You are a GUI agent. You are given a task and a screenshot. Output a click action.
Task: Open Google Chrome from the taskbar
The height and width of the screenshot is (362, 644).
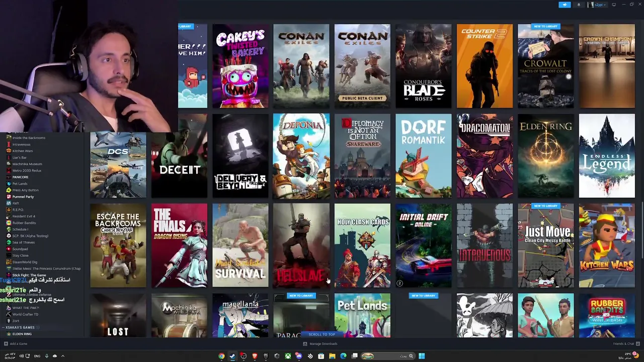pyautogui.click(x=221, y=356)
